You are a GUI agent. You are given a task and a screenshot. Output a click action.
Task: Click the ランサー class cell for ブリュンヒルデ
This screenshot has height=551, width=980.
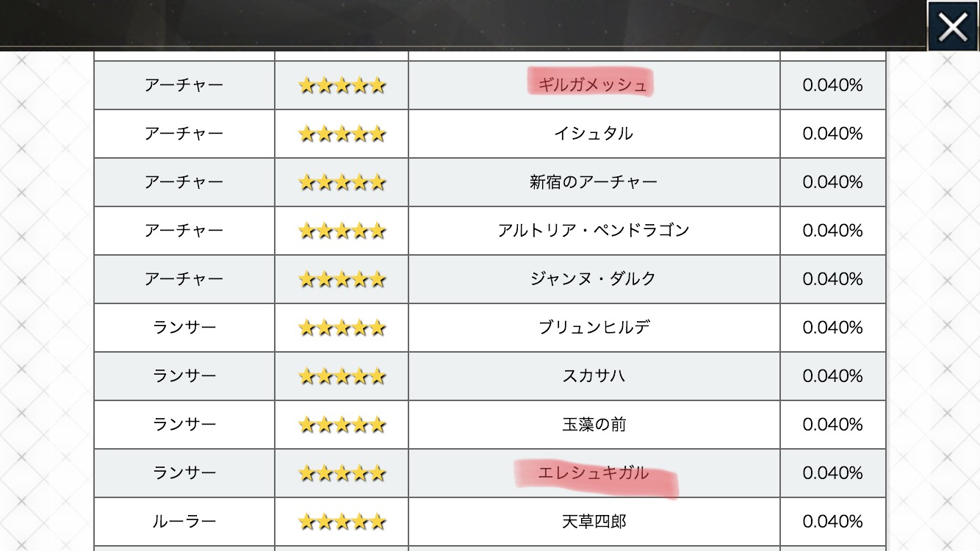point(184,328)
